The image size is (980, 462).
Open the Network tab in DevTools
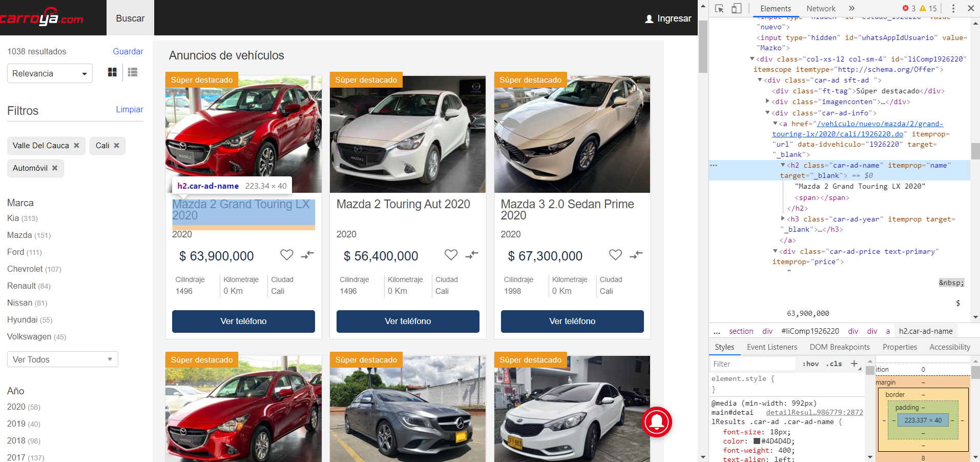pyautogui.click(x=821, y=9)
